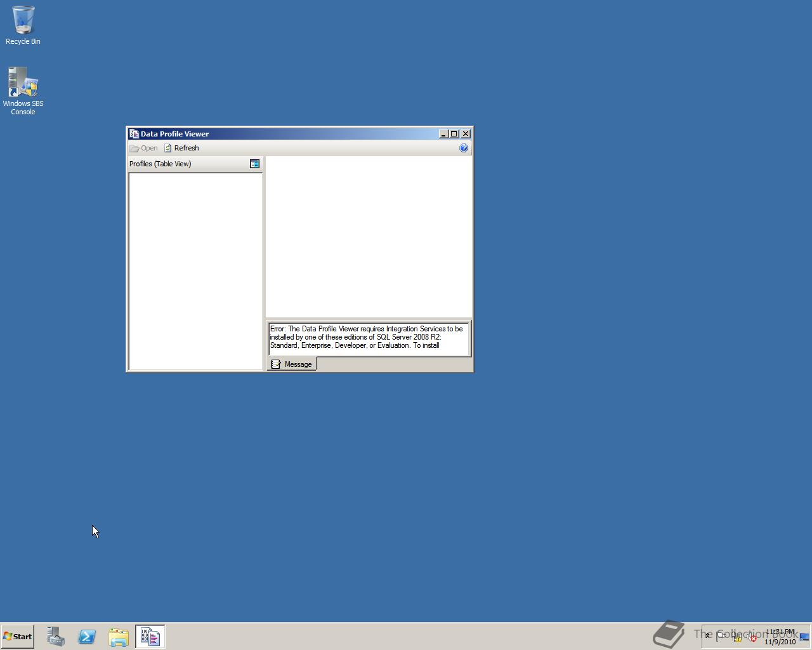Screen dimensions: 812x650
Task: Toggle the Profiles table view icon
Action: (x=254, y=164)
